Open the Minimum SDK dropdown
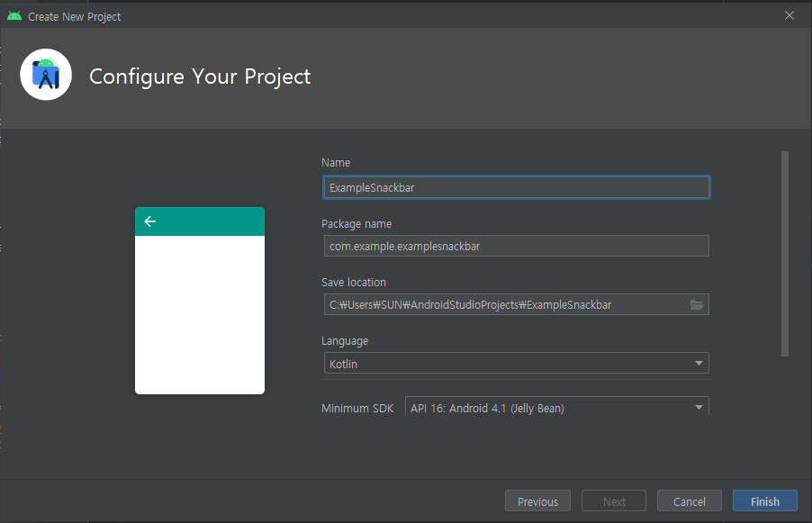Image resolution: width=812 pixels, height=523 pixels. point(556,407)
